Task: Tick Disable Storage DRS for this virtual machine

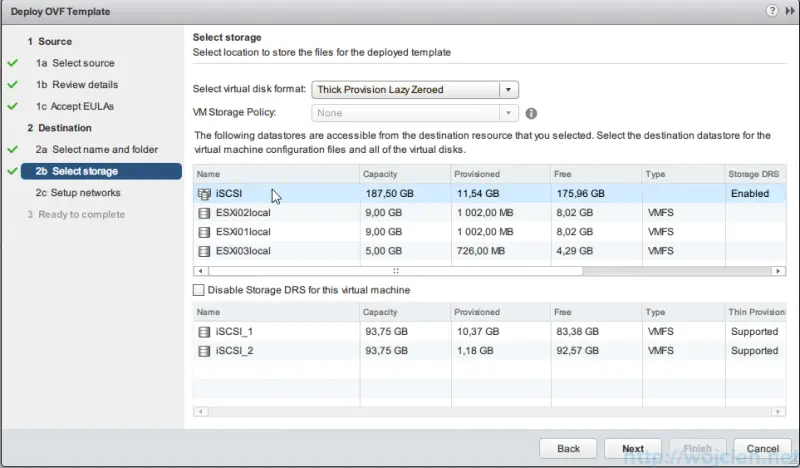Action: (x=198, y=290)
